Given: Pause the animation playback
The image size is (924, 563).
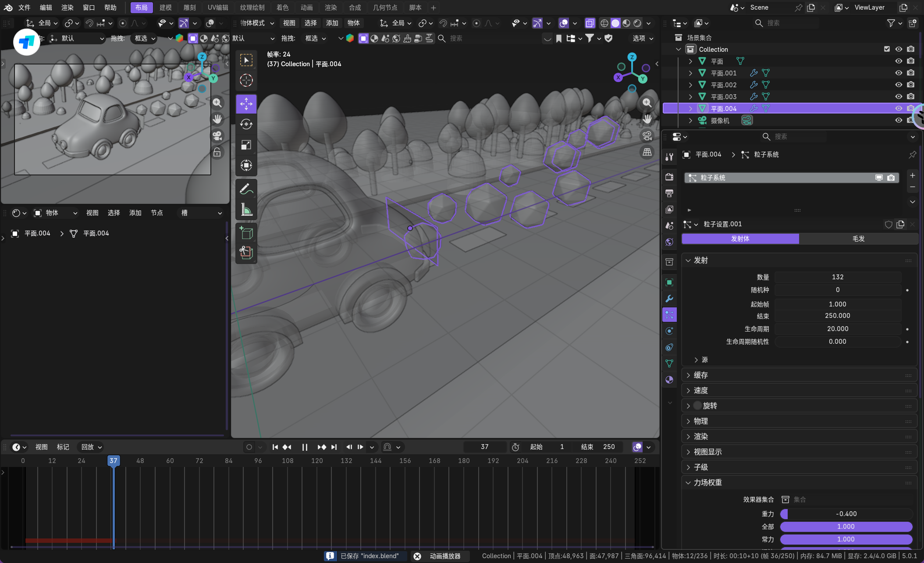Looking at the screenshot, I should click(x=305, y=447).
